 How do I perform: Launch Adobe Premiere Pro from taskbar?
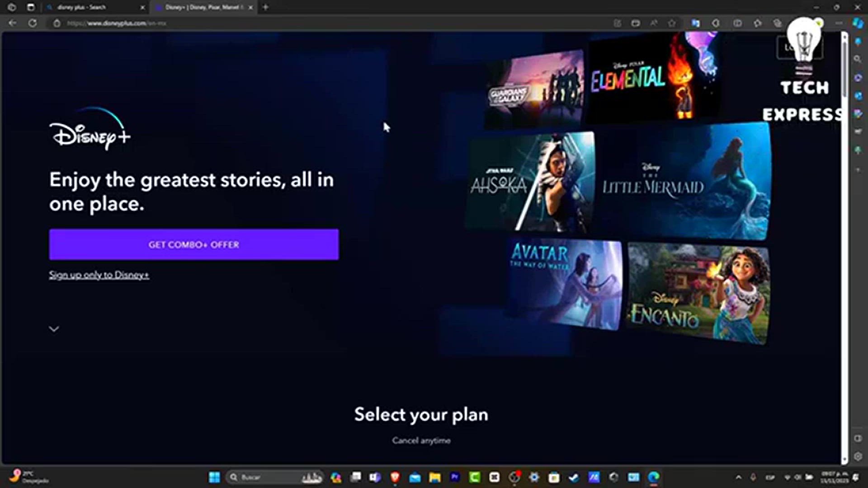click(x=455, y=477)
